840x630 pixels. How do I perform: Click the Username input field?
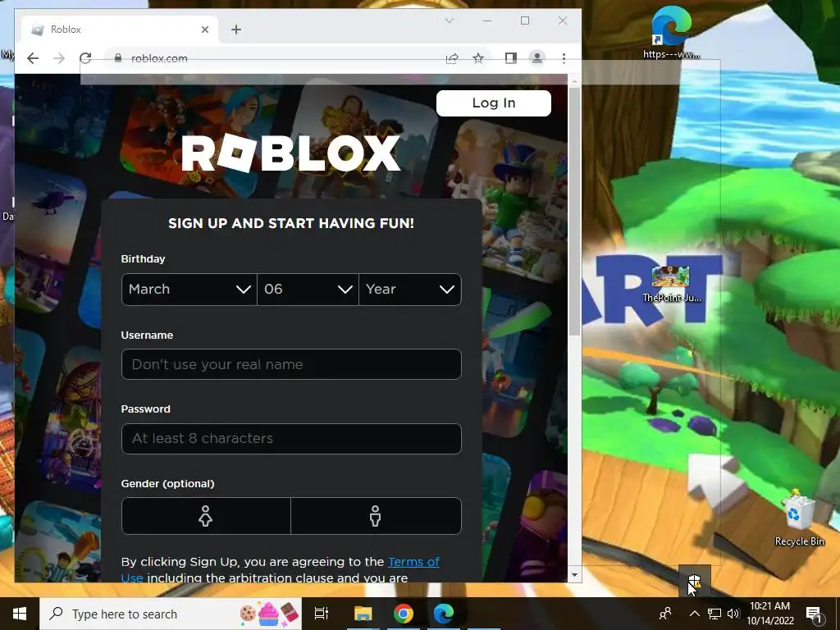pyautogui.click(x=291, y=364)
